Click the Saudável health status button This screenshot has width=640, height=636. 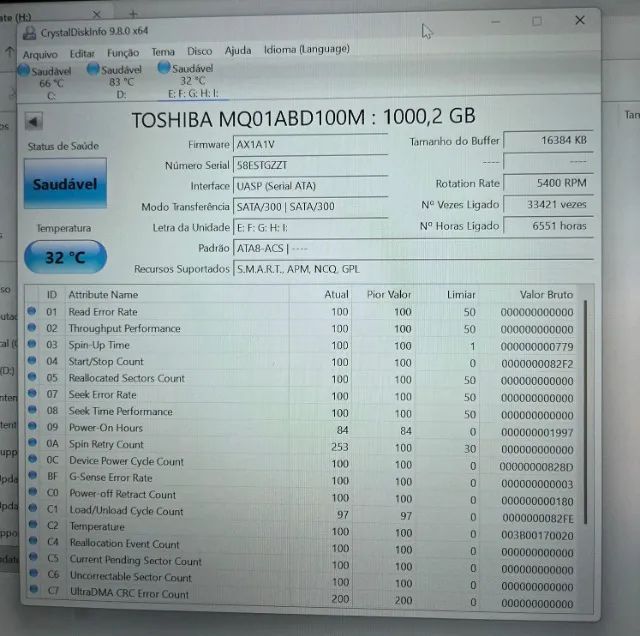65,184
